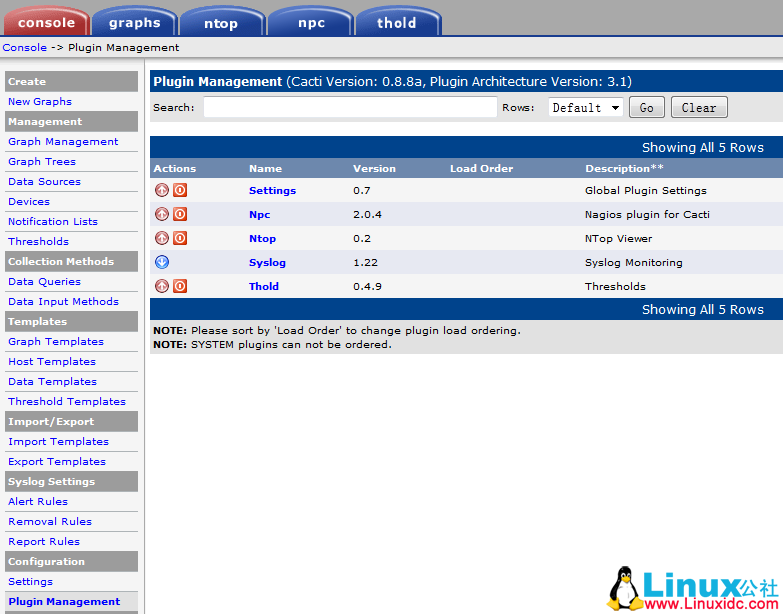The height and width of the screenshot is (614, 783).
Task: Open the Thold plugin link
Action: [264, 286]
